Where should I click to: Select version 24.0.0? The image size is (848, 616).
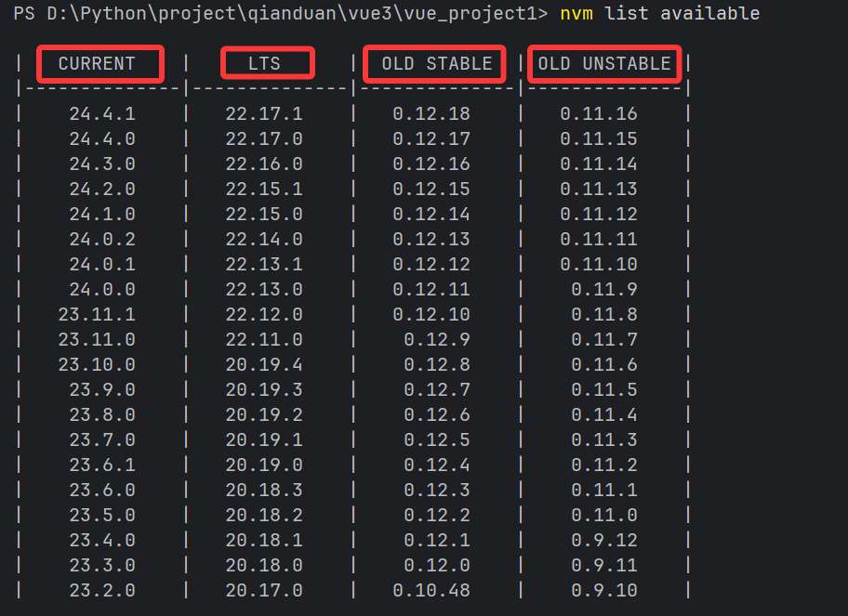(x=102, y=289)
